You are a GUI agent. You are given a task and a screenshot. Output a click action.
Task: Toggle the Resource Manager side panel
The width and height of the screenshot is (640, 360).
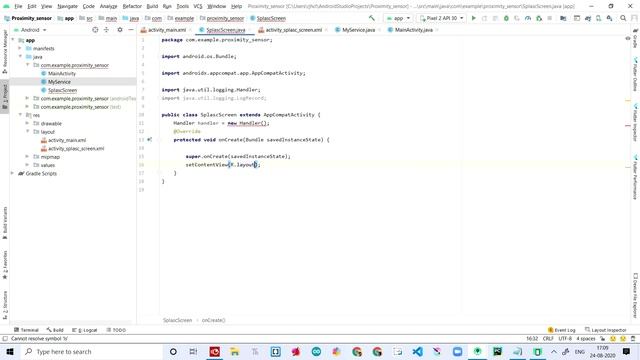[x=5, y=51]
